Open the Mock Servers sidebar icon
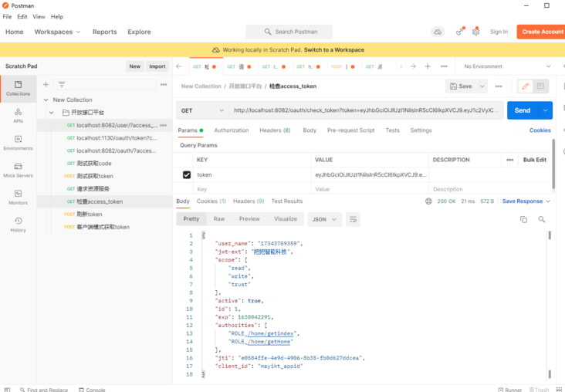Image resolution: width=565 pixels, height=392 pixels. tap(18, 169)
